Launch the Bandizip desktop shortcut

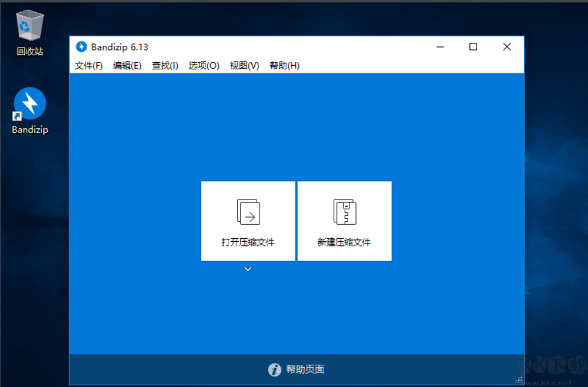click(x=28, y=102)
